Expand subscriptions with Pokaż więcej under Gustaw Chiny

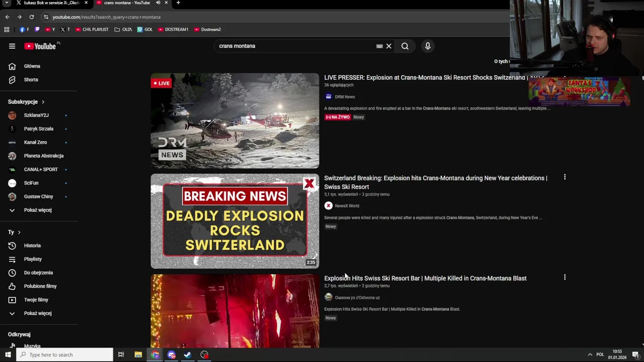pyautogui.click(x=39, y=210)
